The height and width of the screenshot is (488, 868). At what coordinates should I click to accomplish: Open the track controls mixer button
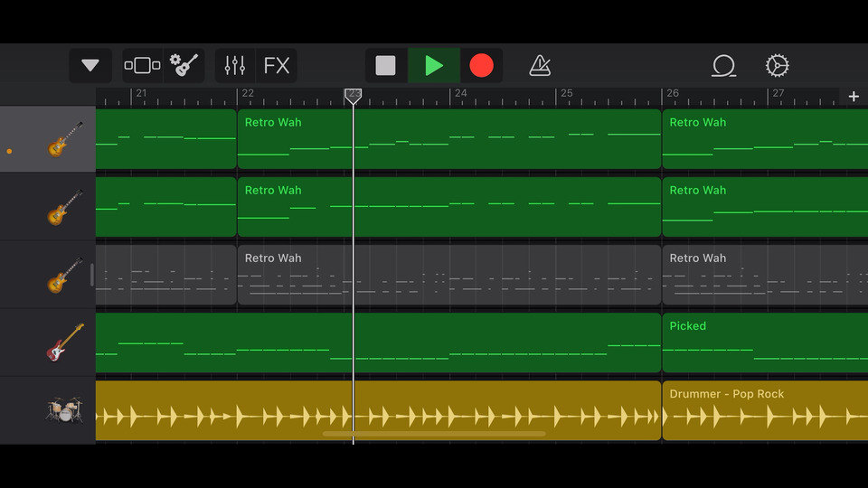[x=235, y=65]
